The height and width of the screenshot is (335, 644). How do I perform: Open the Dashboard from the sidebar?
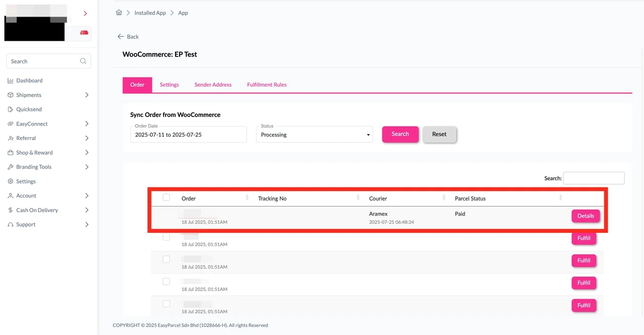point(29,80)
